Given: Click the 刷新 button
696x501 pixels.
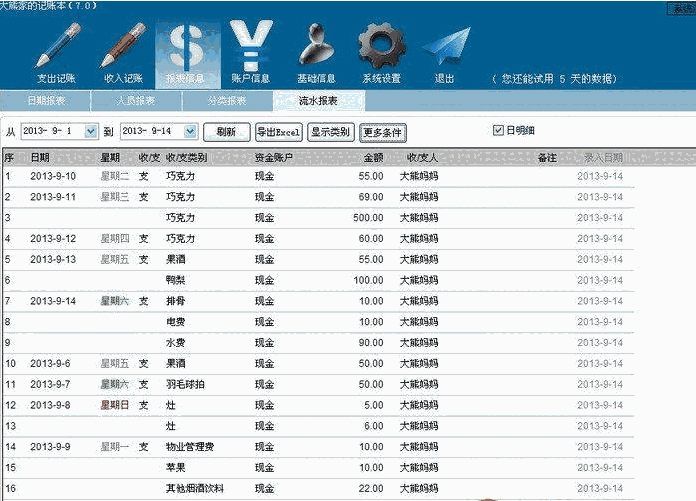Looking at the screenshot, I should tap(226, 132).
